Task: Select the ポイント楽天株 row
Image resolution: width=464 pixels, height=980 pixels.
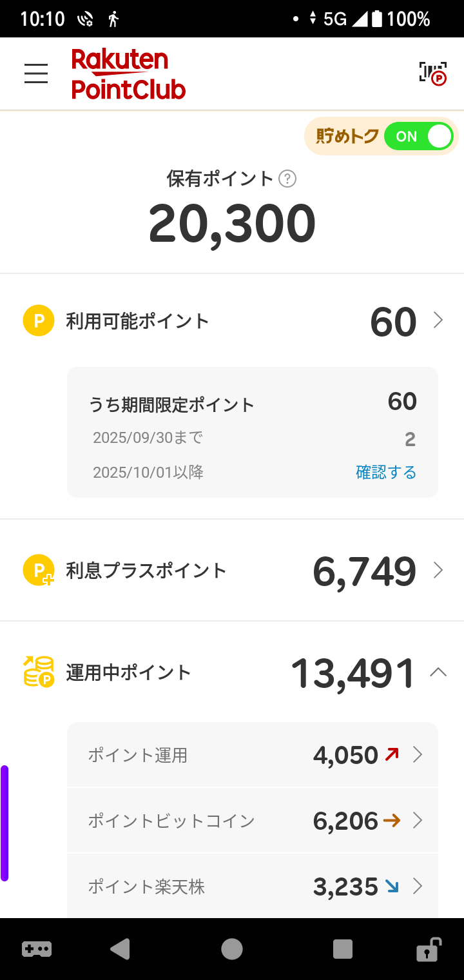Action: tap(253, 887)
